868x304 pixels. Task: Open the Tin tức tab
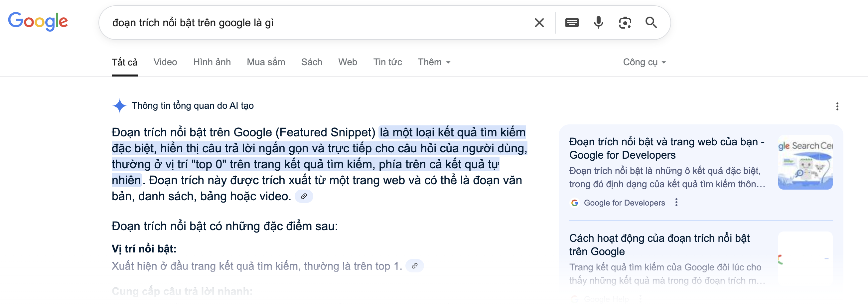point(387,62)
